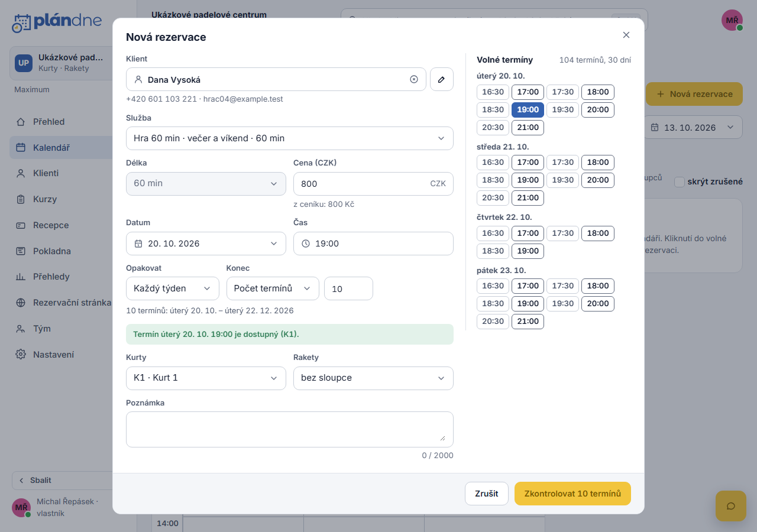Select 17:00 slot on středa 21. 10.
This screenshot has height=532, width=757.
click(528, 162)
